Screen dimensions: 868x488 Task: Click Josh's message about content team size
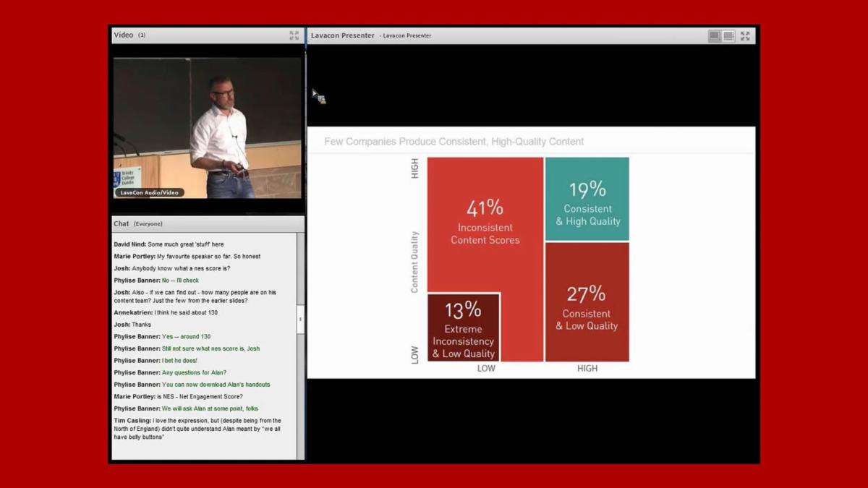coord(195,296)
